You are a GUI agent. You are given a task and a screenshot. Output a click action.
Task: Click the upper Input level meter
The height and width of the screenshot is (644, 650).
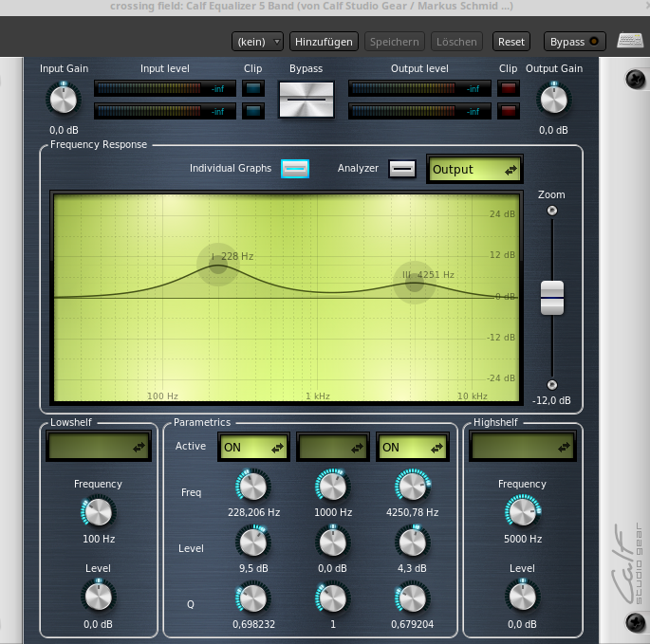coord(165,88)
